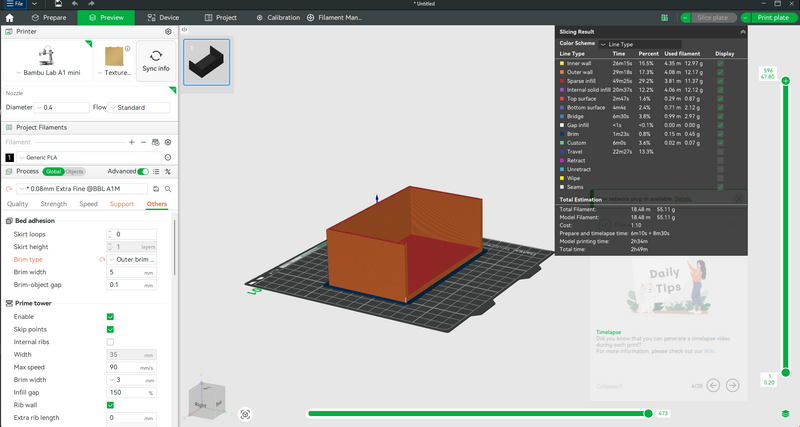Open the process settings list icon
800x427 pixels.
[156, 171]
